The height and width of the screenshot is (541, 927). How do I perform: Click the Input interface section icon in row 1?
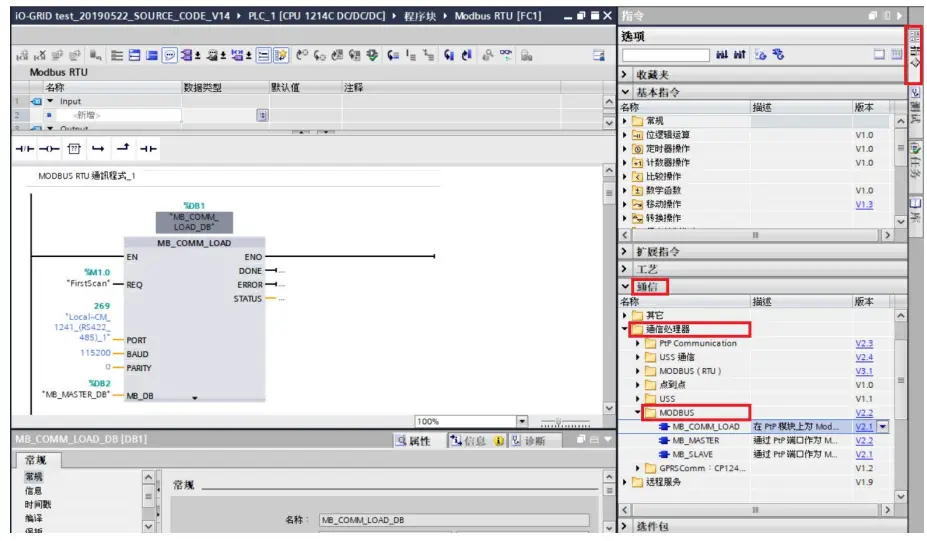(x=36, y=102)
